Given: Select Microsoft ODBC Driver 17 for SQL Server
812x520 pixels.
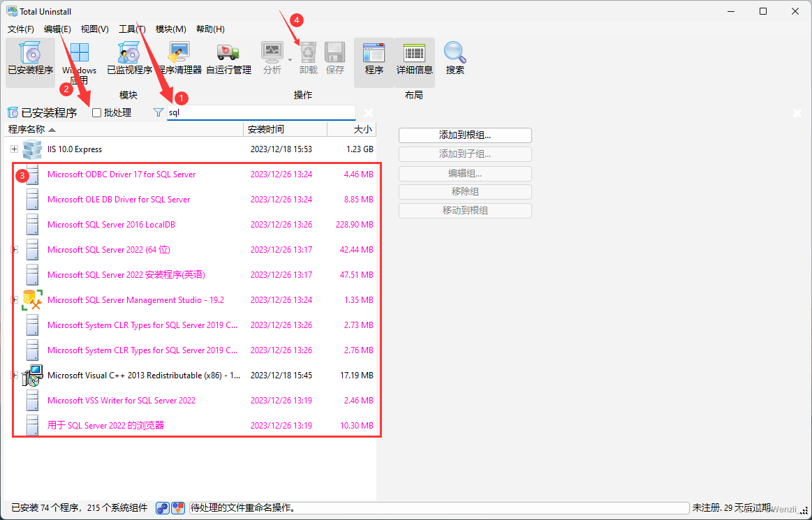Looking at the screenshot, I should click(x=121, y=174).
